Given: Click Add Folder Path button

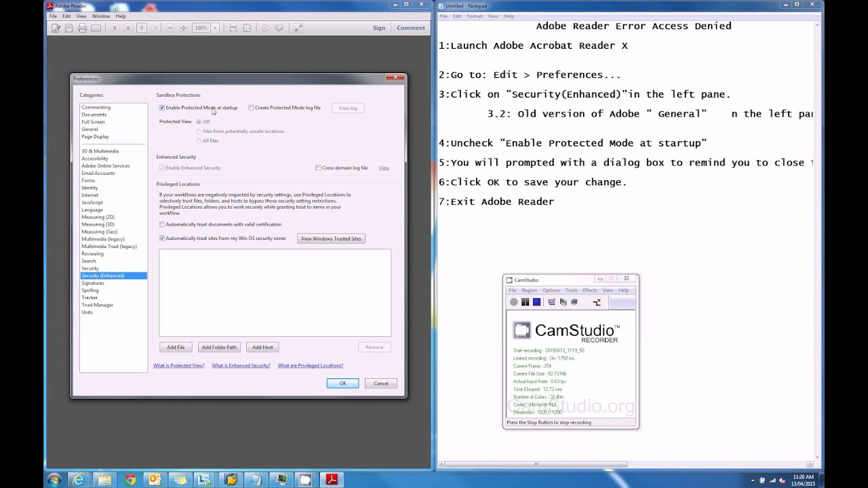Looking at the screenshot, I should pyautogui.click(x=219, y=347).
